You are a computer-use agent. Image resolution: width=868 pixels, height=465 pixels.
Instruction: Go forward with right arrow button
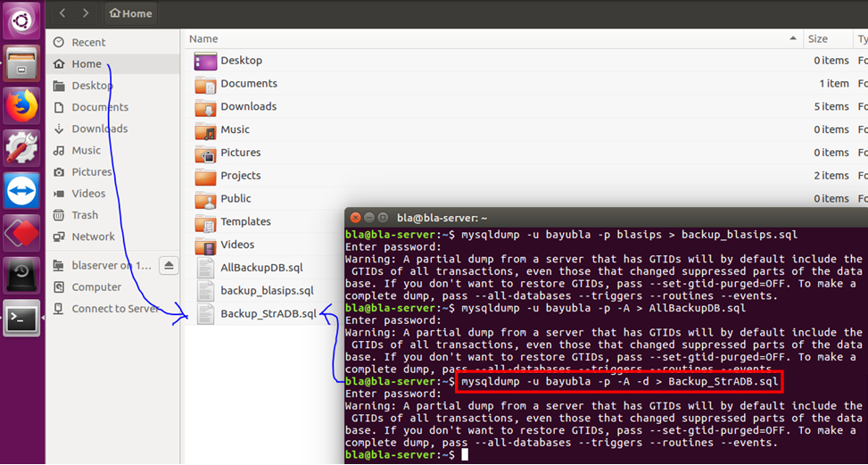coord(86,13)
